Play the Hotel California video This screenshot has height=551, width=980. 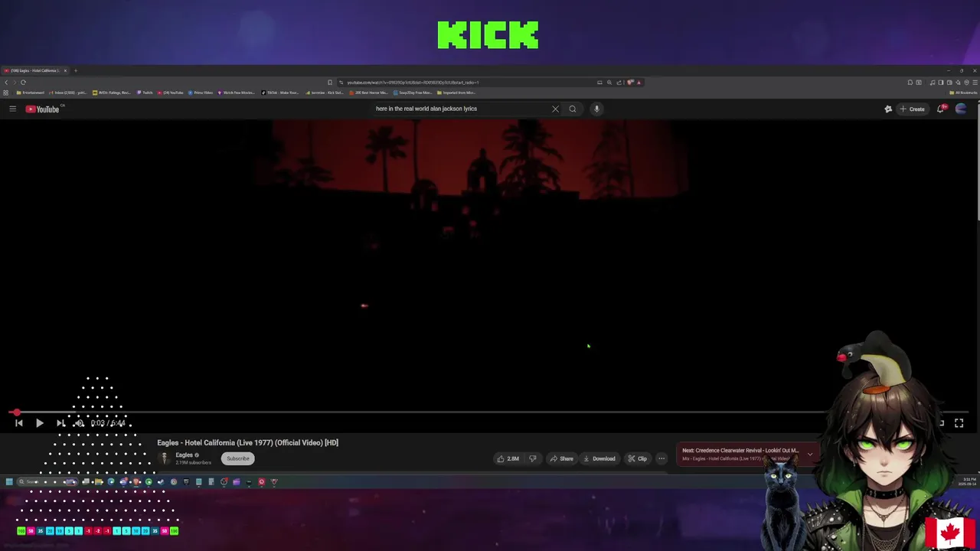(x=39, y=422)
